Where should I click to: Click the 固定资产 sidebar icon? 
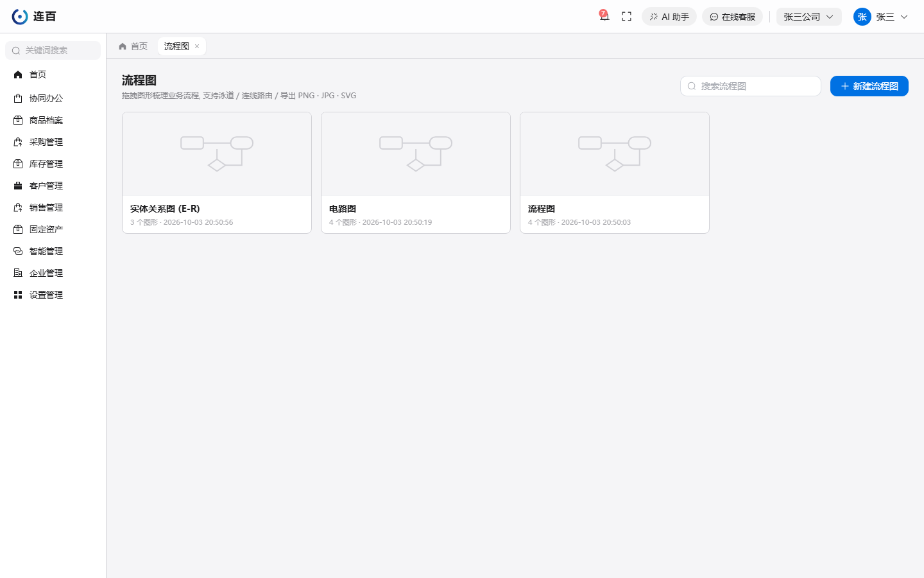[x=18, y=229]
